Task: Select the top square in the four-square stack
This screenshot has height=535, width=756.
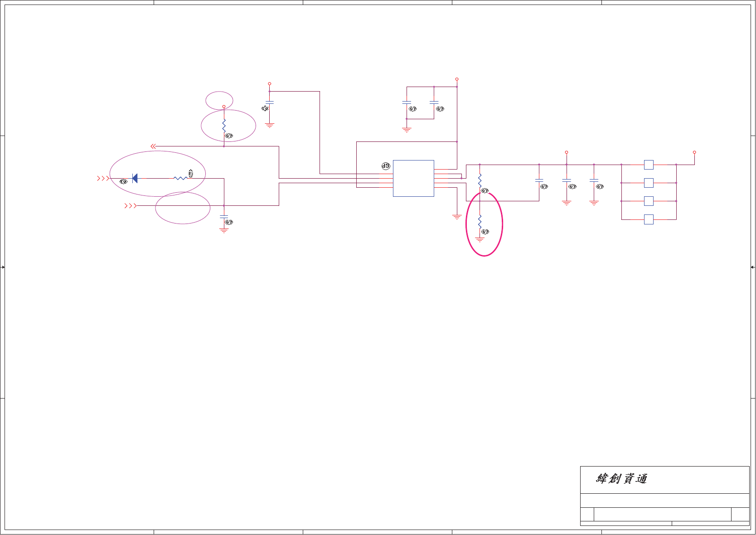Action: click(649, 165)
